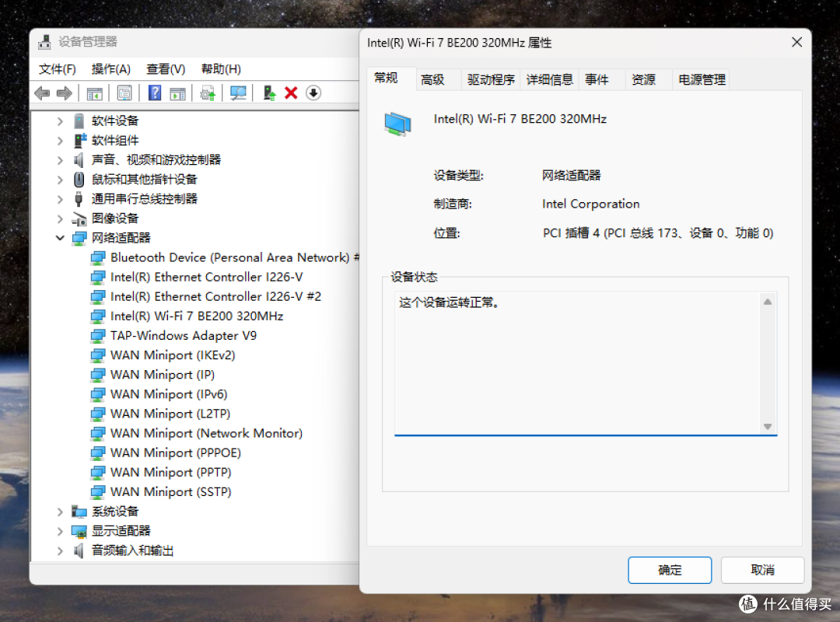Select WAN Miniport (Network Monitor)
The width and height of the screenshot is (840, 622).
(x=206, y=433)
